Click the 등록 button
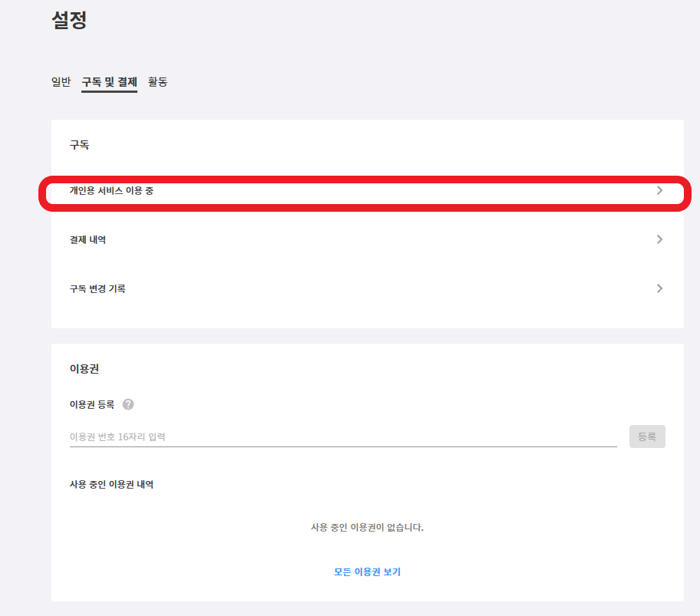 pos(647,436)
